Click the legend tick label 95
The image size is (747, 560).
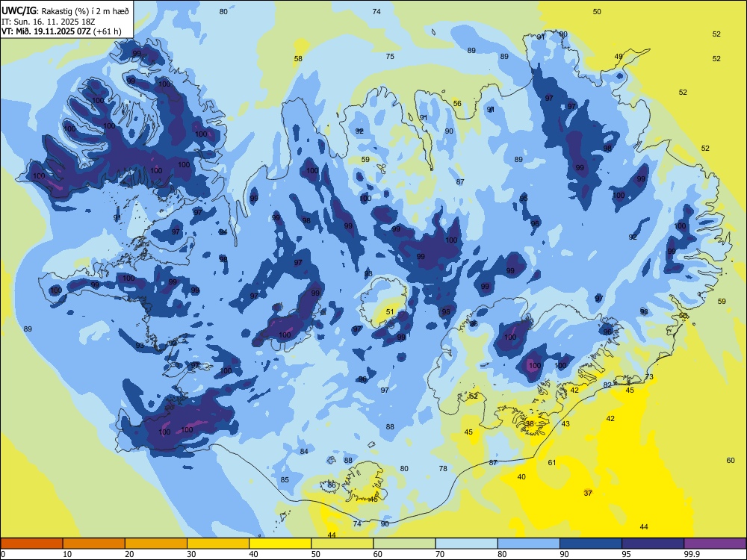[x=626, y=554]
